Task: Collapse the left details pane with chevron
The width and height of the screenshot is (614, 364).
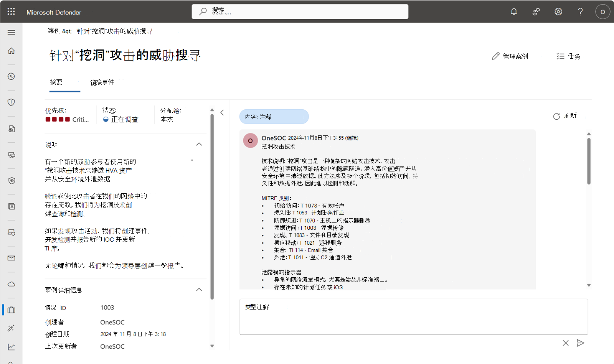Action: point(222,112)
